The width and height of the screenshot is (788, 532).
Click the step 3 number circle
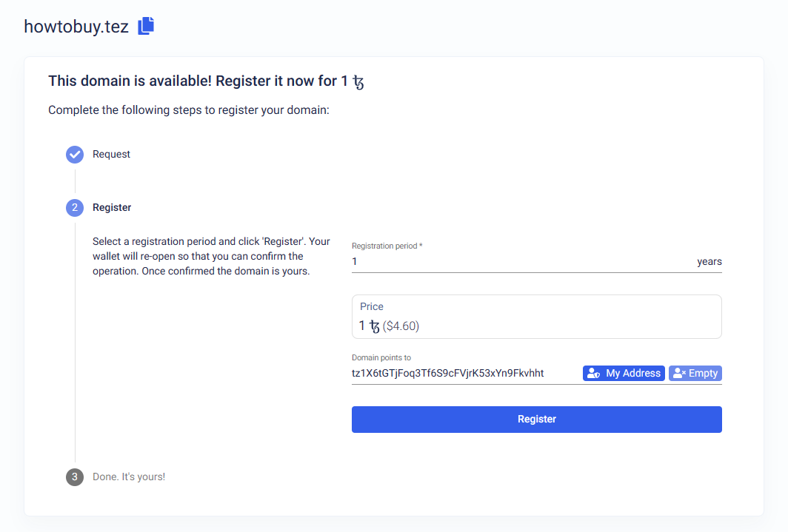click(x=75, y=477)
